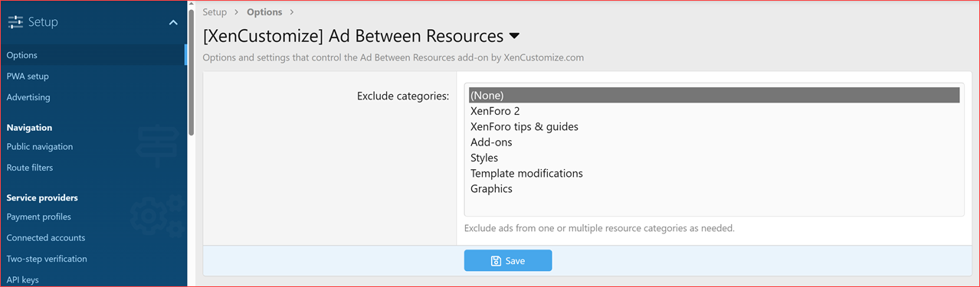Click the Service providers section heading

click(42, 197)
